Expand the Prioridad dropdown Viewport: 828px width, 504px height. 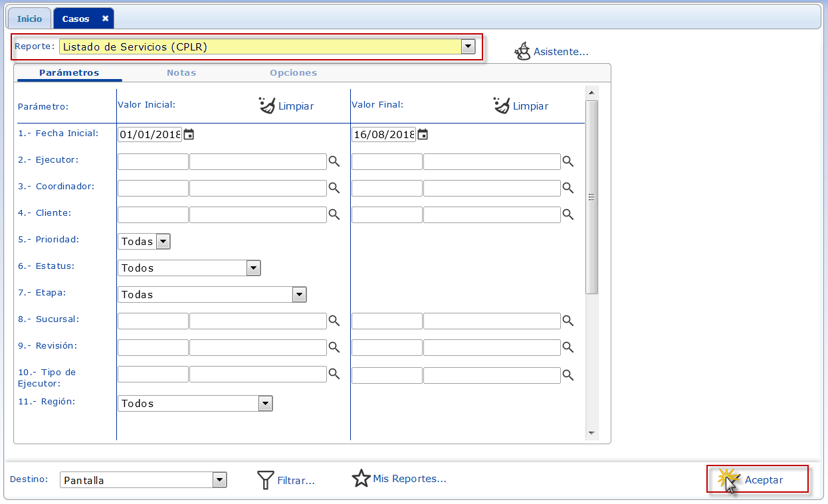[x=163, y=242]
